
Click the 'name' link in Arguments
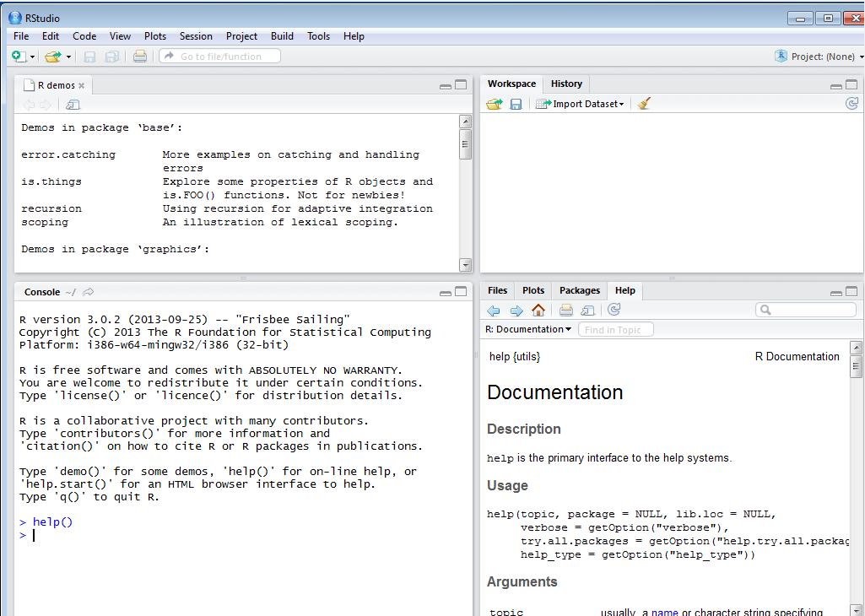pos(665,612)
